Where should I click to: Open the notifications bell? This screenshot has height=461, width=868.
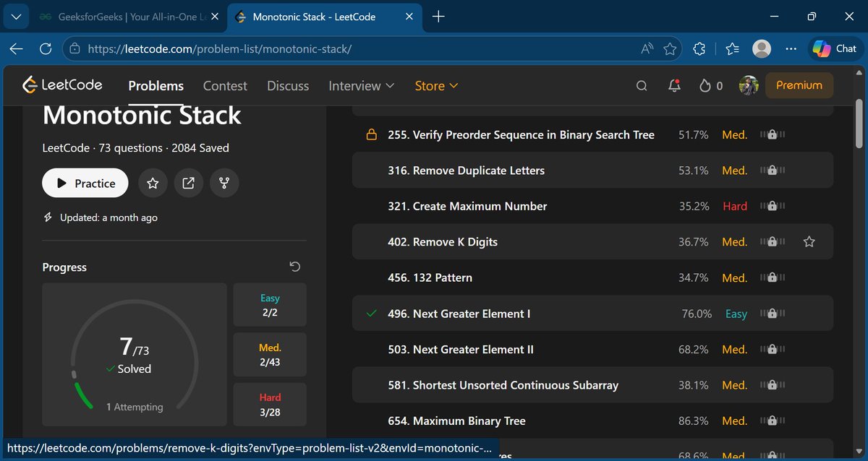coord(674,85)
